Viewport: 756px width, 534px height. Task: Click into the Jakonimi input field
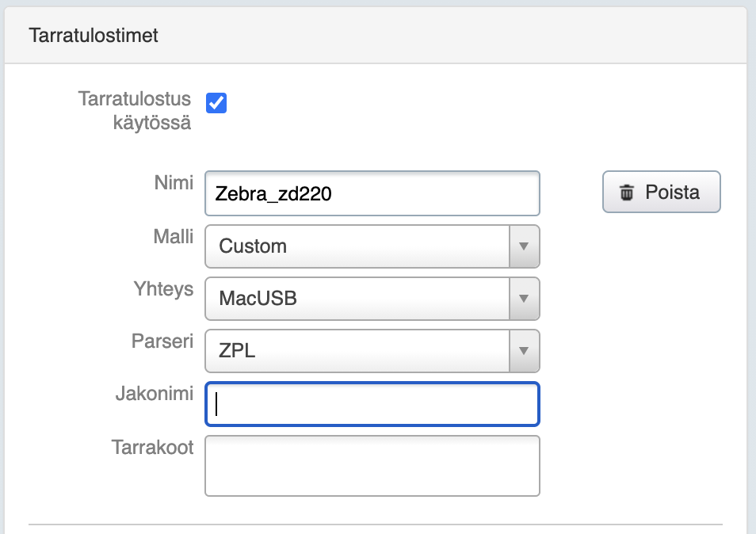point(372,404)
